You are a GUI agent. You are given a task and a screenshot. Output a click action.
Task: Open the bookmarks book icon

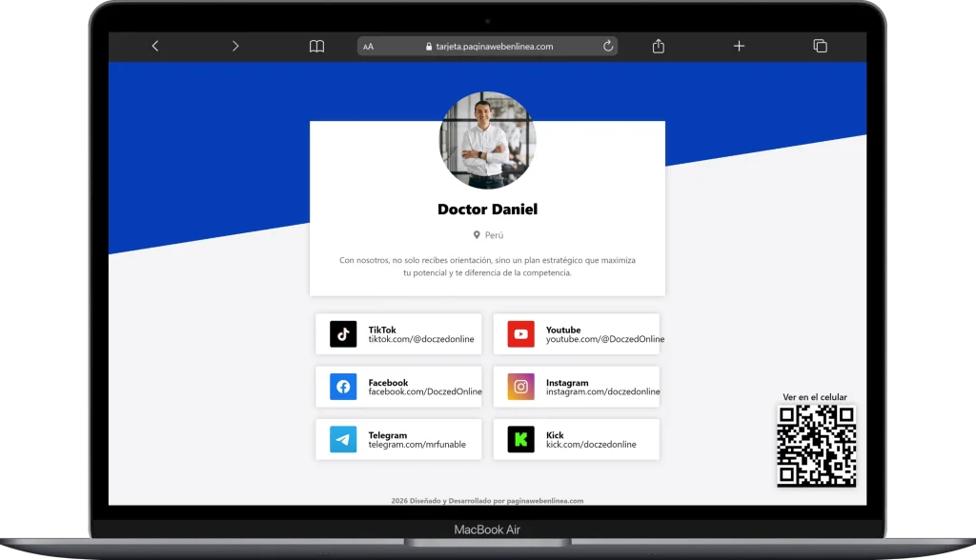pos(316,46)
